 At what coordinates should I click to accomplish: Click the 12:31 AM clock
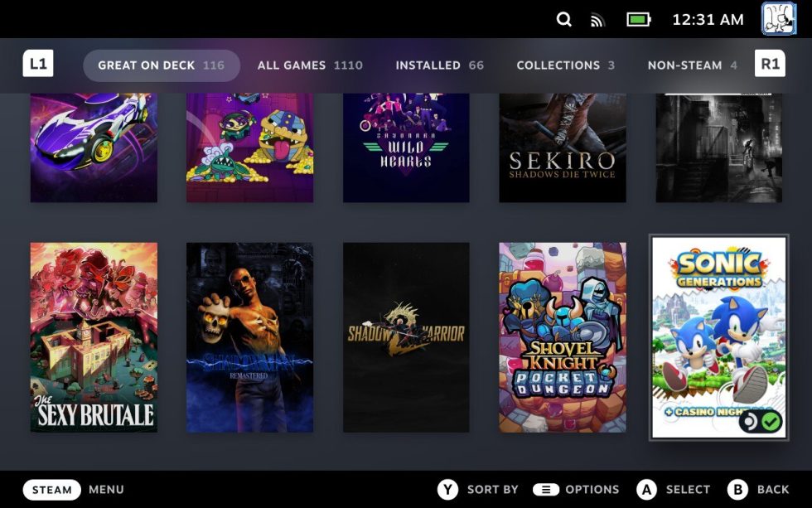[x=708, y=20]
